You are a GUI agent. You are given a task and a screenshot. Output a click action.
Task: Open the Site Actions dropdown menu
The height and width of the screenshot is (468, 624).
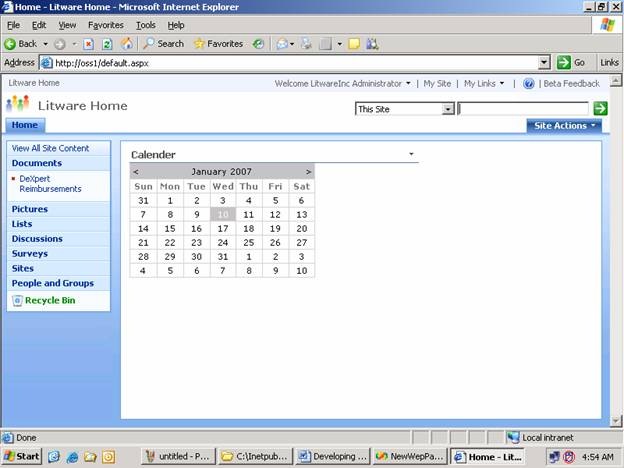(564, 126)
